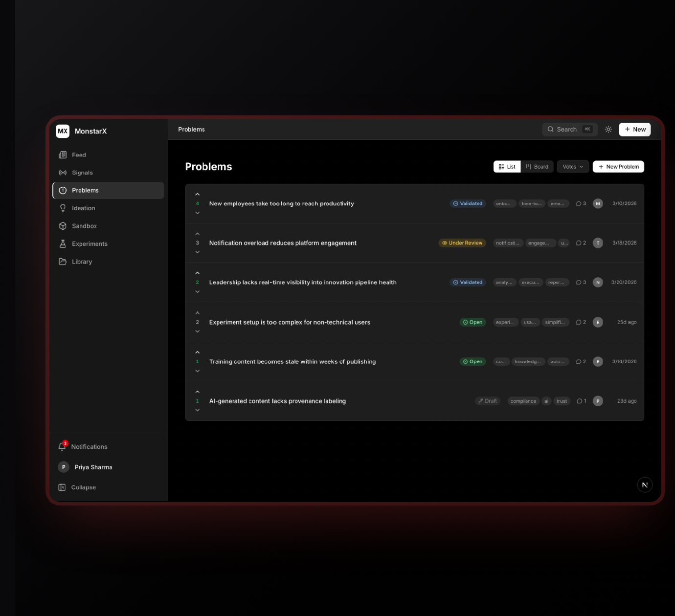The image size is (675, 616).
Task: Go to Signals in the sidebar
Action: [82, 173]
